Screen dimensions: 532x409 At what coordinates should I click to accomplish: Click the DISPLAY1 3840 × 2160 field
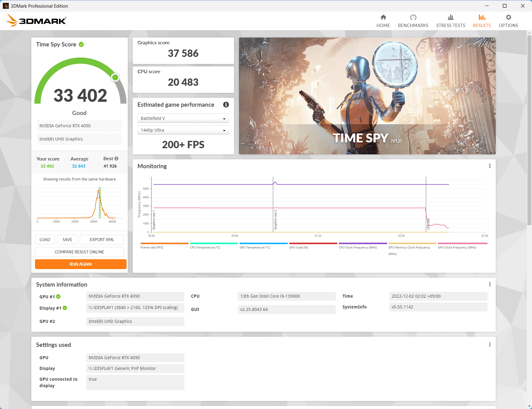[x=135, y=308]
